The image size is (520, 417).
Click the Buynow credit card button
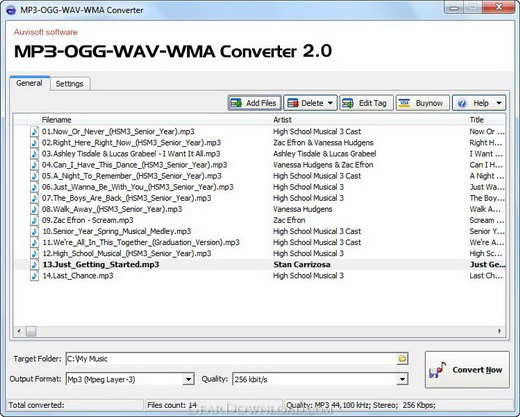click(423, 103)
